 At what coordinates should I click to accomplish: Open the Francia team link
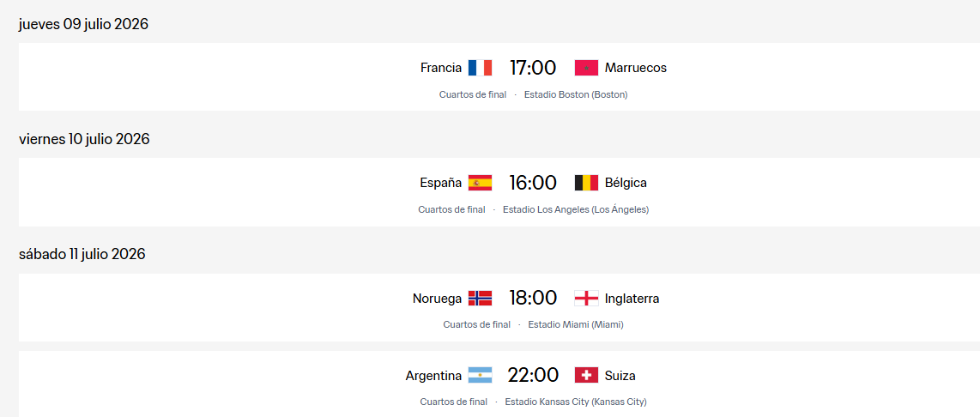pyautogui.click(x=441, y=68)
